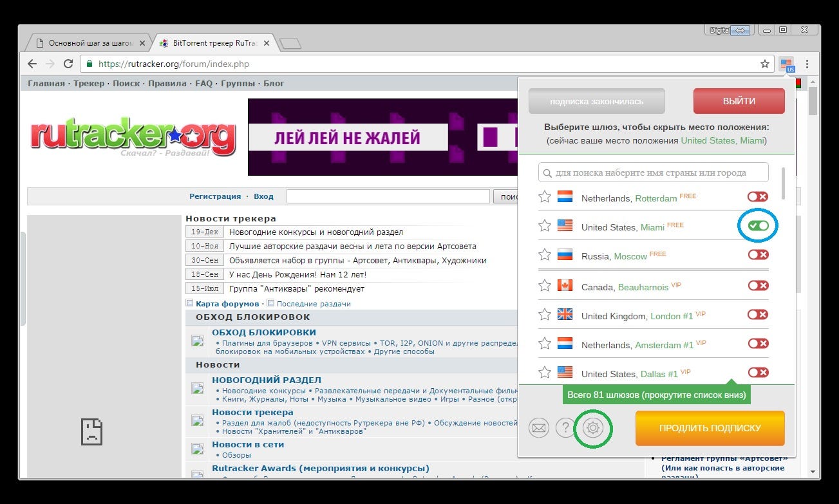Open Поиск menu item
The width and height of the screenshot is (839, 504).
(x=126, y=84)
